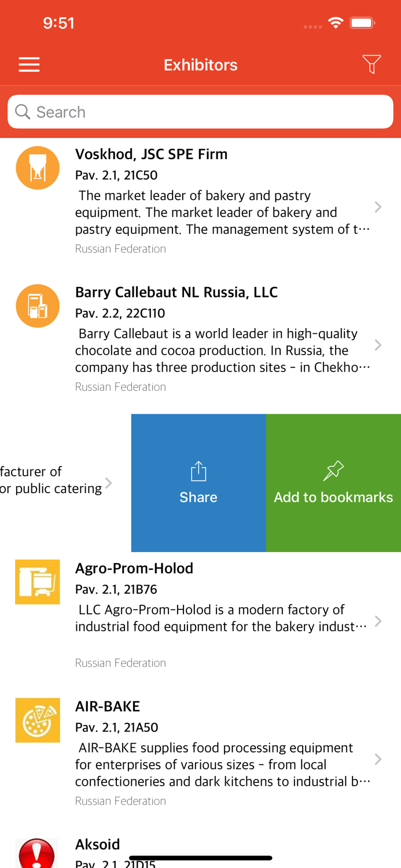Open the exhibitors filter funnel
The width and height of the screenshot is (401, 868).
pos(371,64)
